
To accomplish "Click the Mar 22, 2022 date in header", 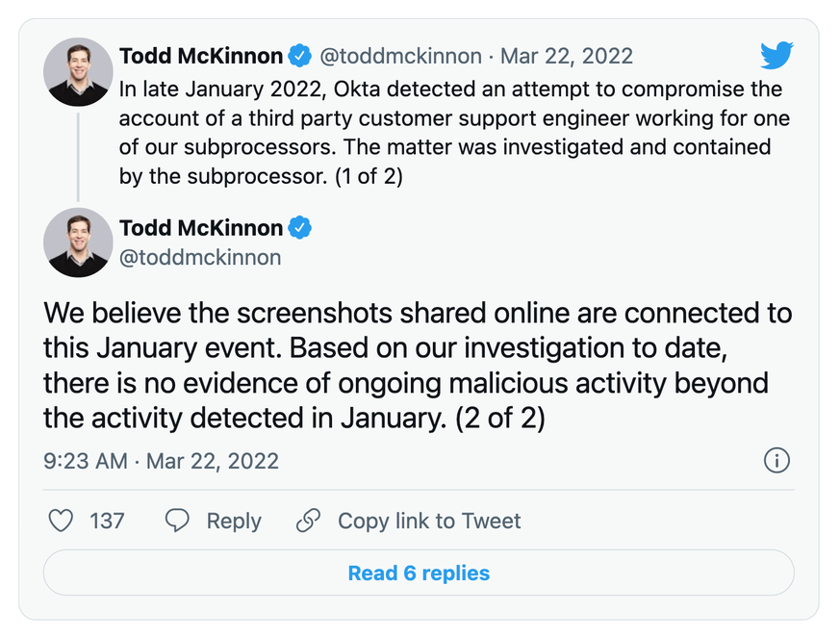I will click(x=567, y=56).
